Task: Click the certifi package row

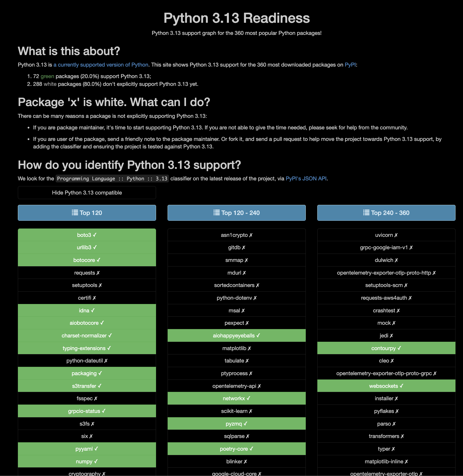Action: tap(87, 298)
